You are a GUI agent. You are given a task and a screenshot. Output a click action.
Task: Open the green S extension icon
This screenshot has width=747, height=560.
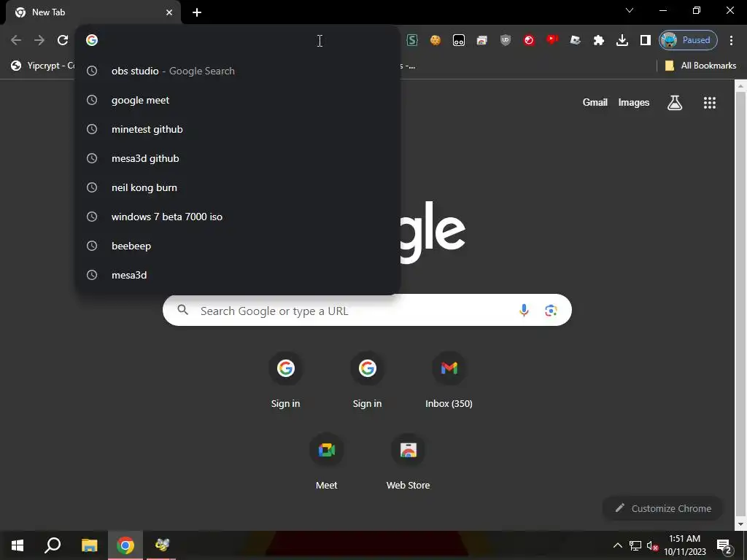[411, 41]
